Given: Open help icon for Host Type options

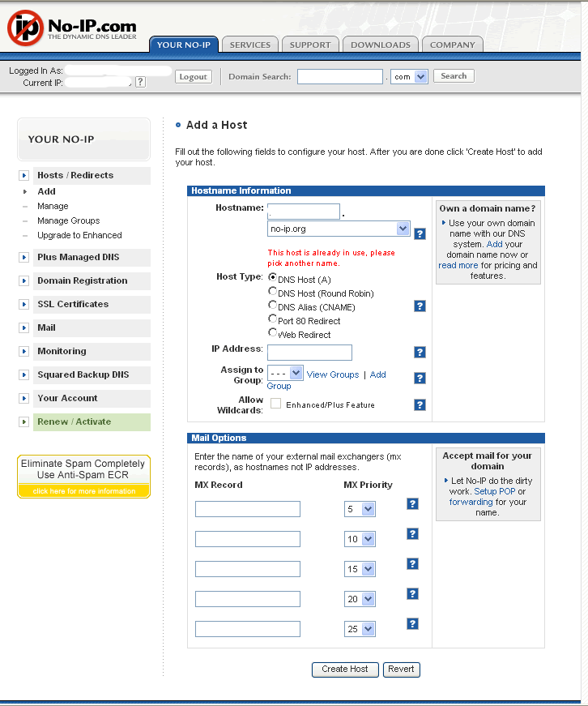Looking at the screenshot, I should (x=420, y=306).
